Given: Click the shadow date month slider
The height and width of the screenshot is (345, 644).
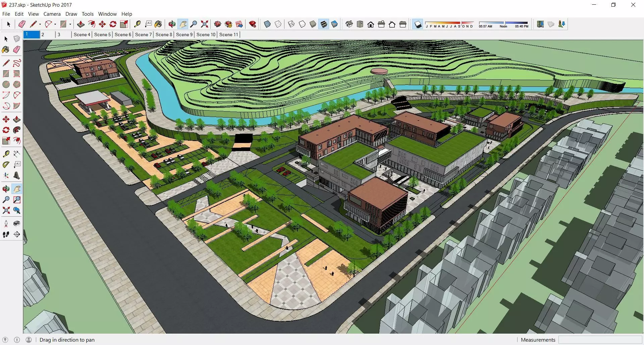Looking at the screenshot, I should 449,24.
